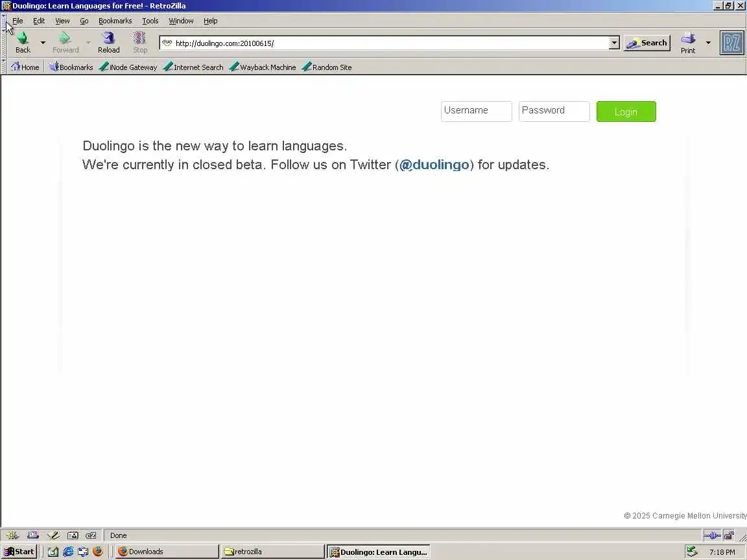Open Composer from the status bar pen icon

[53, 535]
